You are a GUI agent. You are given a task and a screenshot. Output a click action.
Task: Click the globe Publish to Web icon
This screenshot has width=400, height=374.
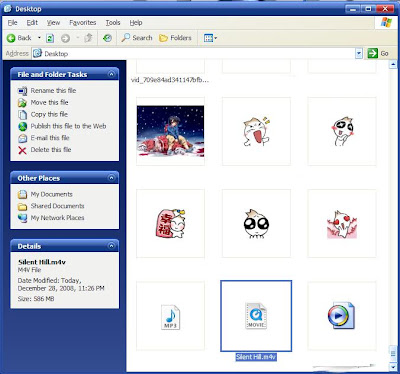[x=22, y=126]
